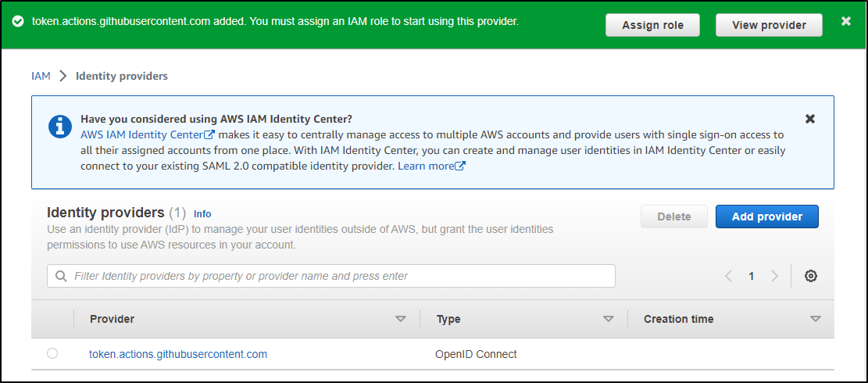Open IAM breadcrumb link
The image size is (868, 383).
41,76
